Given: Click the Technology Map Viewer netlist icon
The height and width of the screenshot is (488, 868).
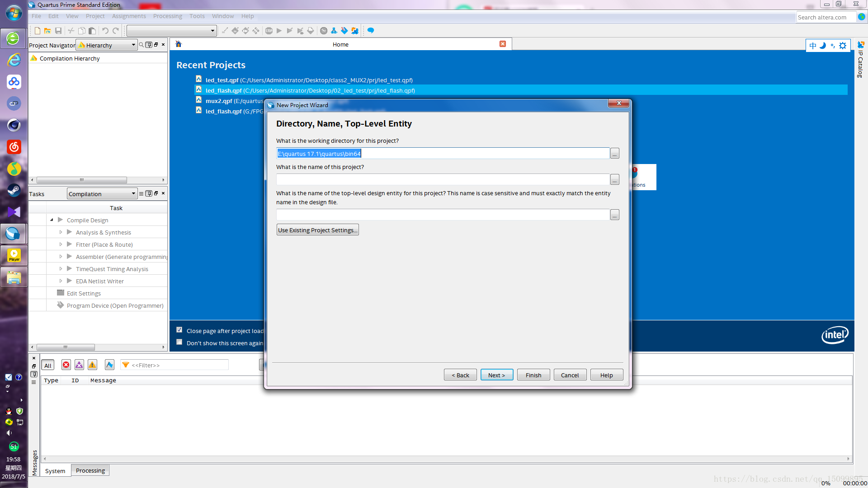Looking at the screenshot, I should click(334, 31).
